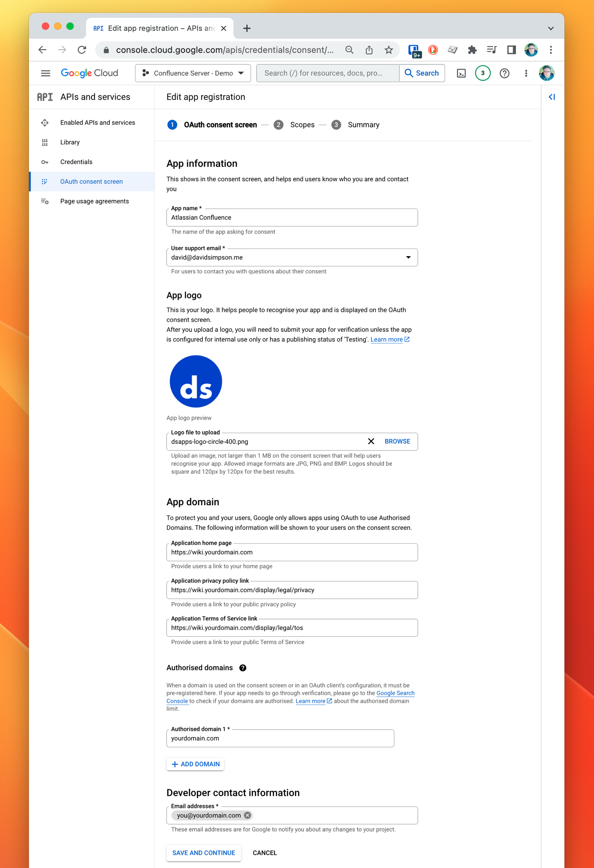594x868 pixels.
Task: Expand the browser tab list chevron
Action: [551, 28]
